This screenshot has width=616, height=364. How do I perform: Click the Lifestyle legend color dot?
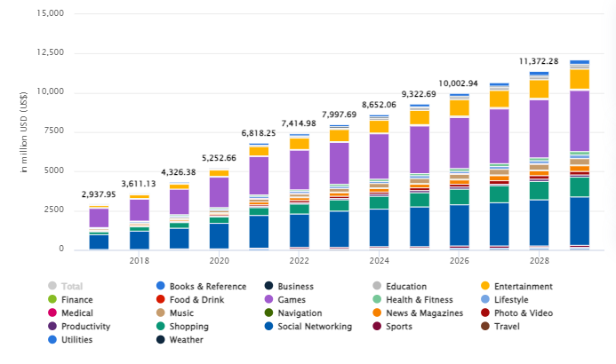click(485, 299)
